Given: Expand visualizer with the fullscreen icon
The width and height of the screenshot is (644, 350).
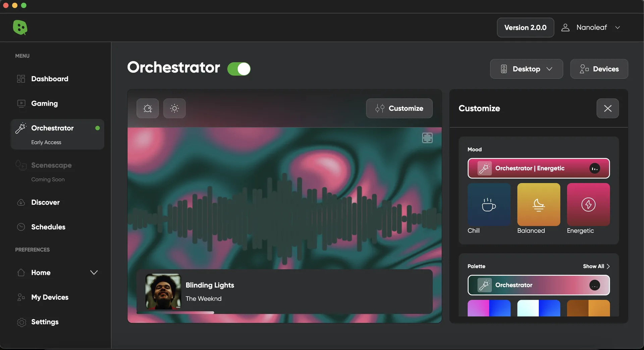Looking at the screenshot, I should [x=427, y=138].
